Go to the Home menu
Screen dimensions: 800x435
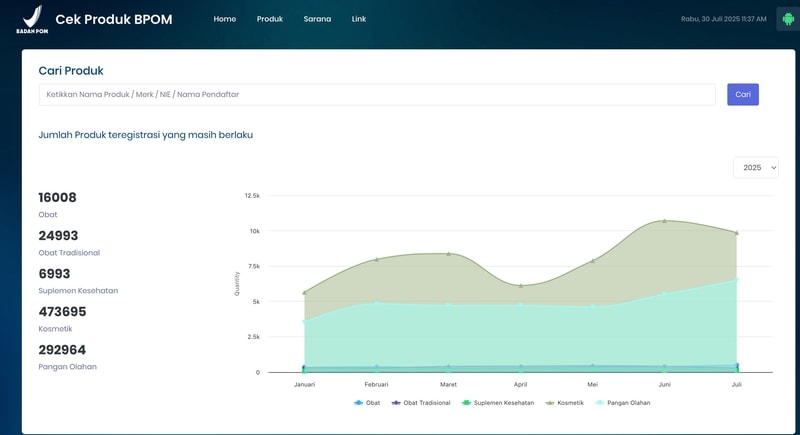pyautogui.click(x=224, y=19)
